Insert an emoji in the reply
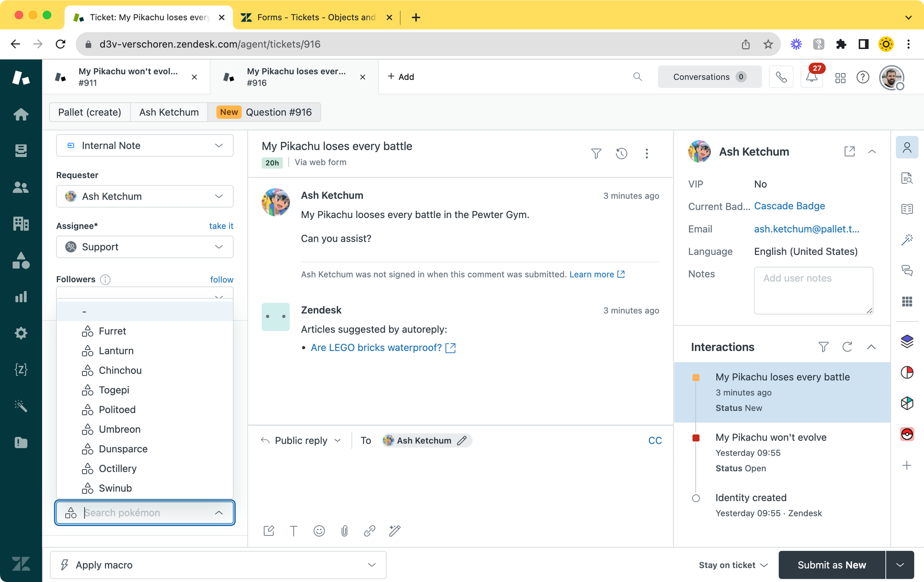The image size is (924, 582). [x=319, y=531]
